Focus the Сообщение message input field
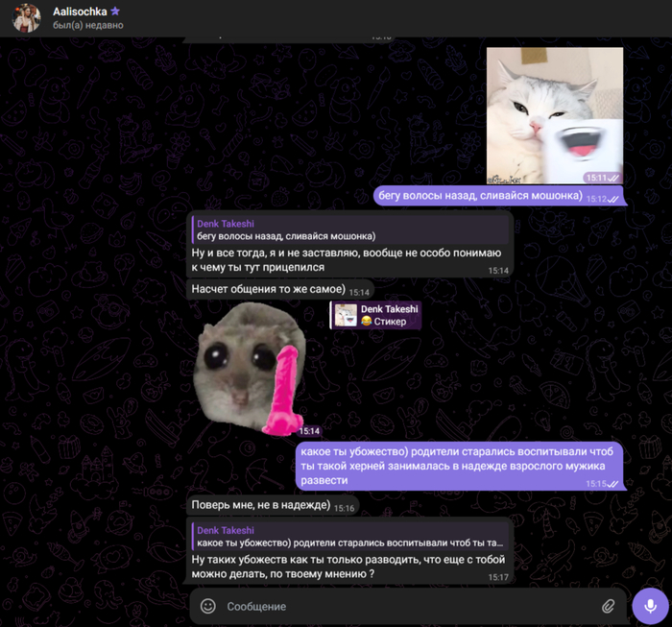 click(403, 607)
